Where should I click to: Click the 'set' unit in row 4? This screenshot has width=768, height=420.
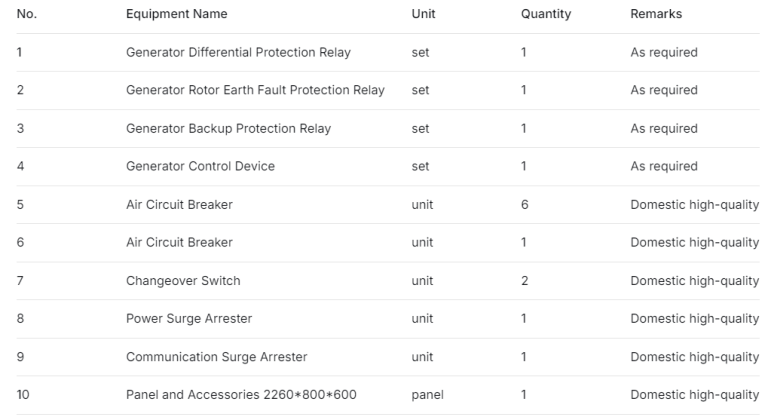pos(420,166)
